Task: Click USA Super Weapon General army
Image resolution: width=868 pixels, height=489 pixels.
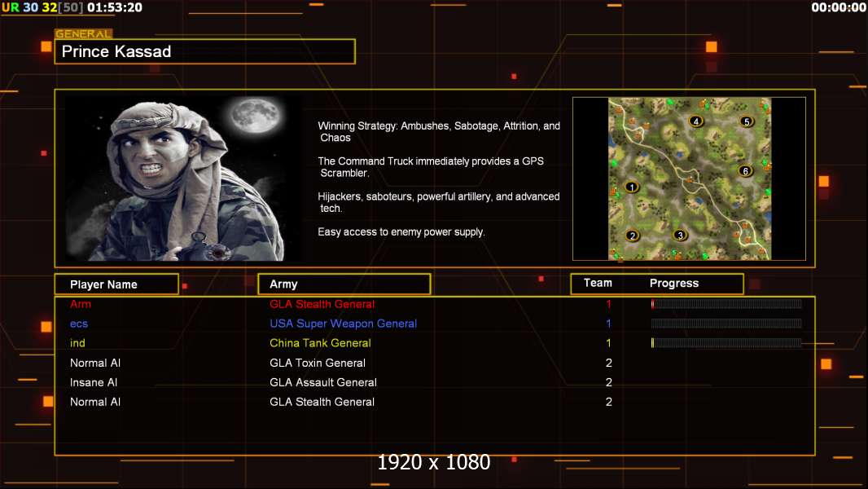Action: pos(344,324)
